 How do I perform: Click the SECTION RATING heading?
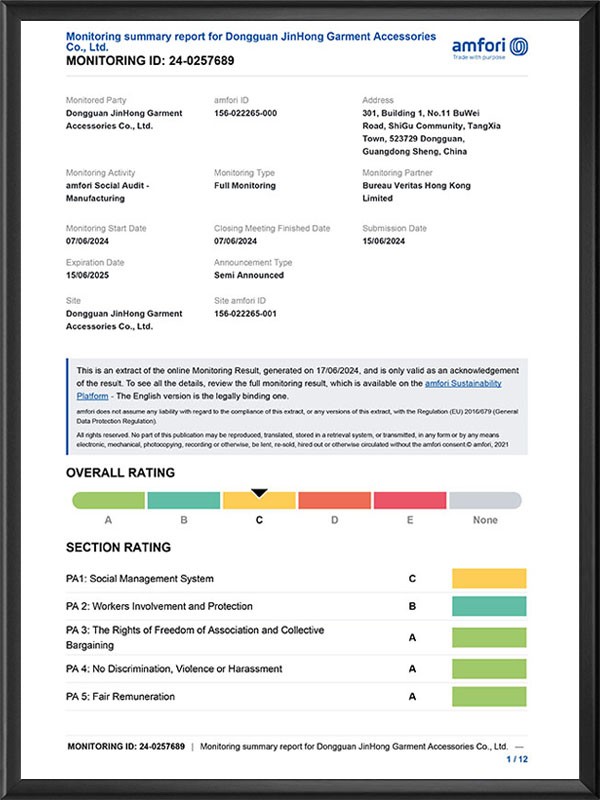[118, 547]
